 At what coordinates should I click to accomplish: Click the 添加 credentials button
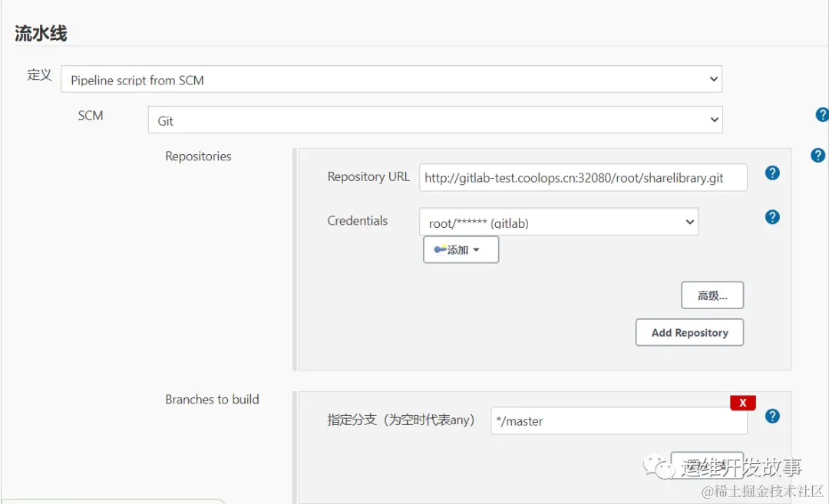461,249
